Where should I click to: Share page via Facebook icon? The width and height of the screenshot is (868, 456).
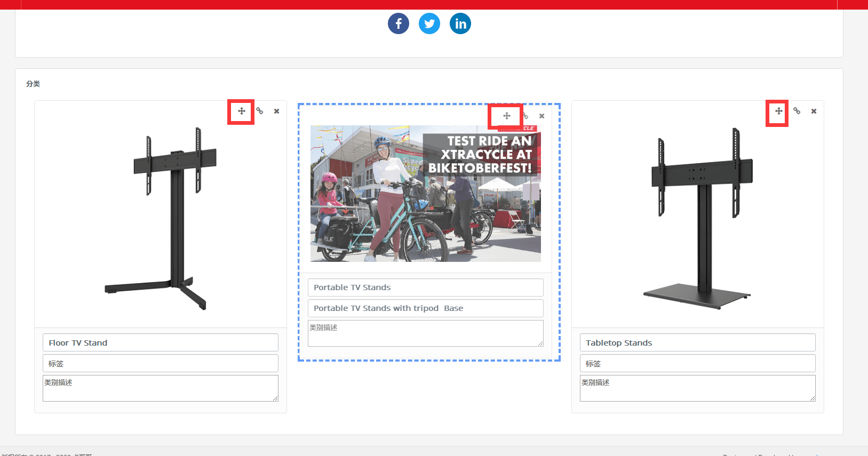(x=399, y=23)
